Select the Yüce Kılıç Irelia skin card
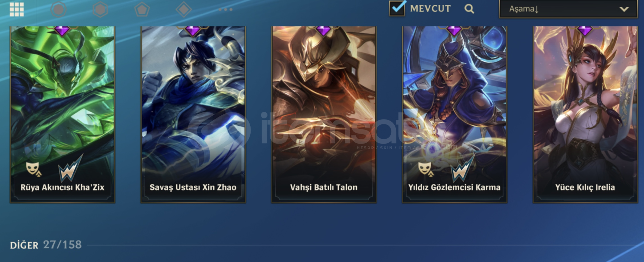Image resolution: width=644 pixels, height=262 pixels. (585, 114)
